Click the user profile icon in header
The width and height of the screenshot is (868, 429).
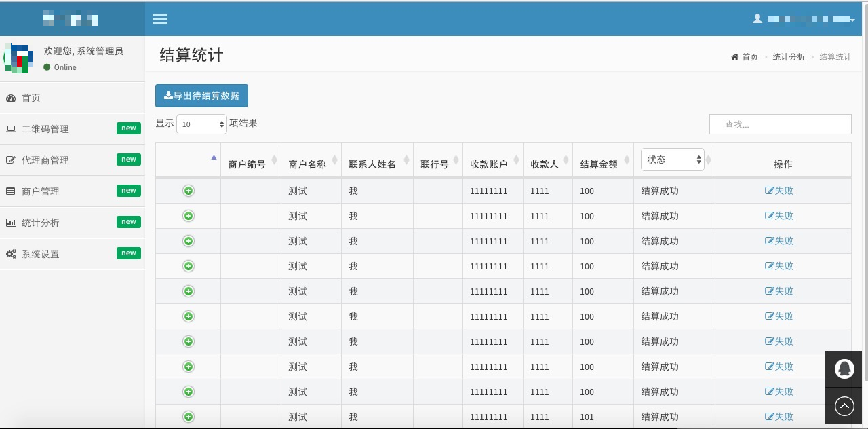pyautogui.click(x=757, y=19)
